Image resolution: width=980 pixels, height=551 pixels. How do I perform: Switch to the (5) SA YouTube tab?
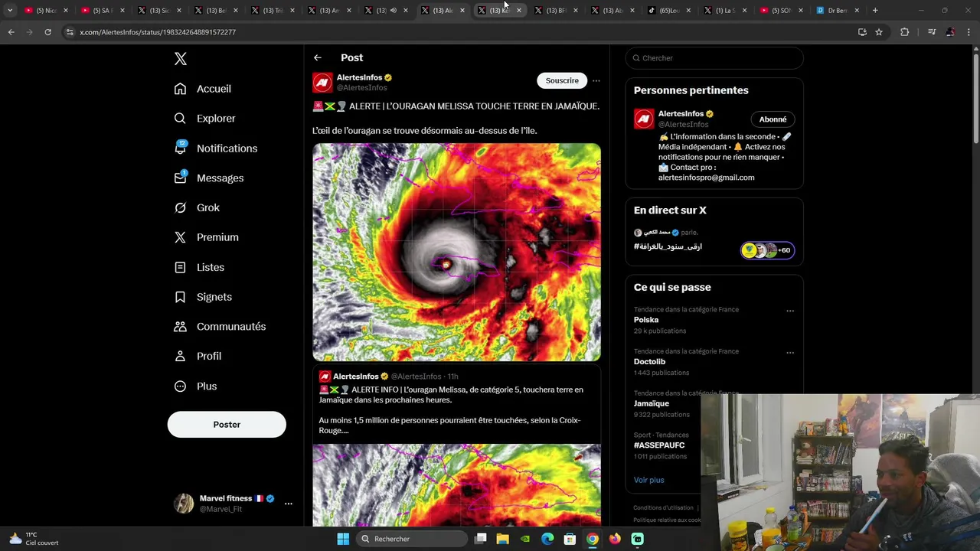102,10
